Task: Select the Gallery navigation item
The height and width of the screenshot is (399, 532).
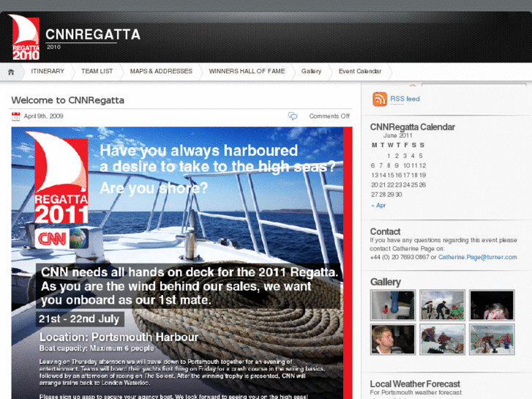Action: coord(311,71)
